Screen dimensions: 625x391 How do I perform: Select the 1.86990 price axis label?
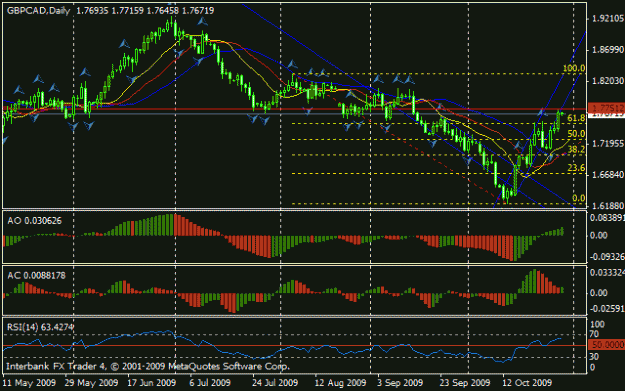pos(608,50)
